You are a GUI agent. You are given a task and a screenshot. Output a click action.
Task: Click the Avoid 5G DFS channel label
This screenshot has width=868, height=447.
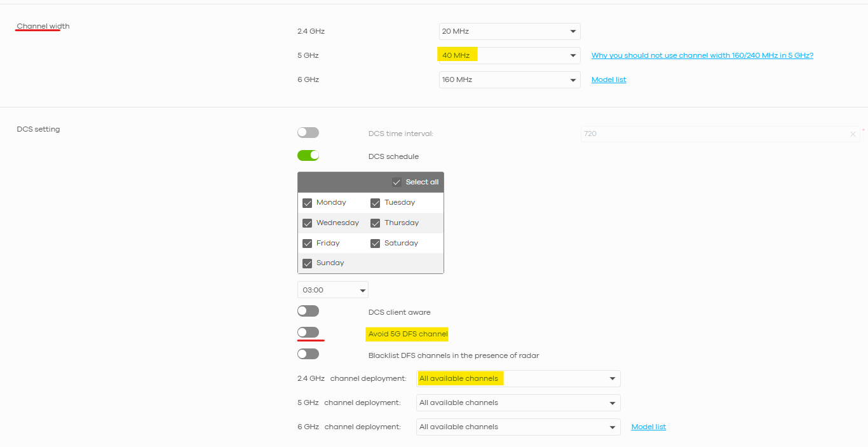(408, 334)
